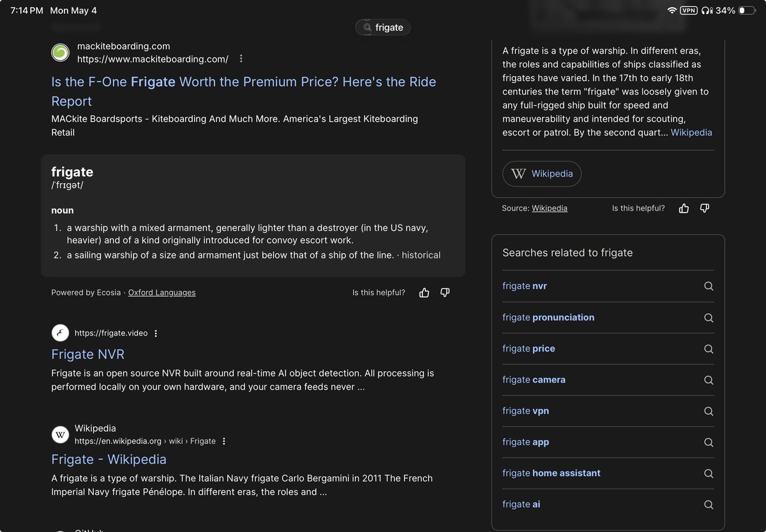Screen dimensions: 766x532
Task: Click the Searches related to frigate heading
Action: point(567,253)
